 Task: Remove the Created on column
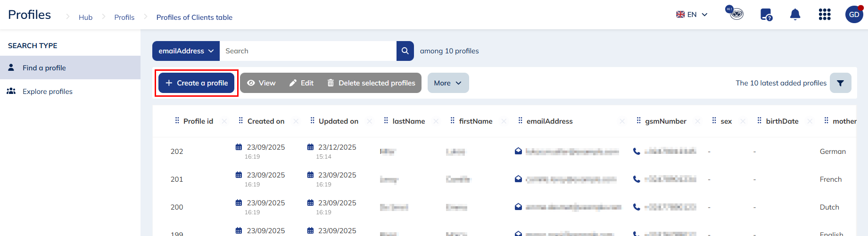[296, 121]
